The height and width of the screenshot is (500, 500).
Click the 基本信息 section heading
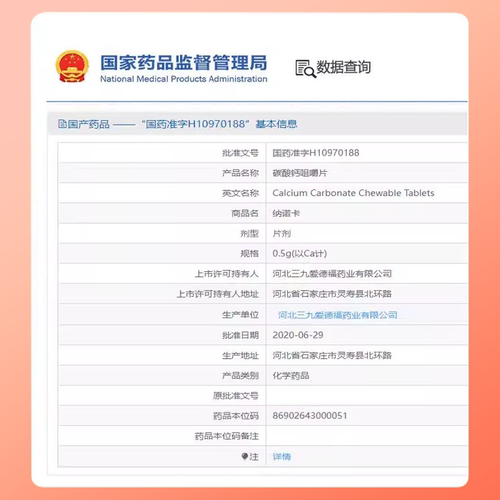(x=276, y=124)
